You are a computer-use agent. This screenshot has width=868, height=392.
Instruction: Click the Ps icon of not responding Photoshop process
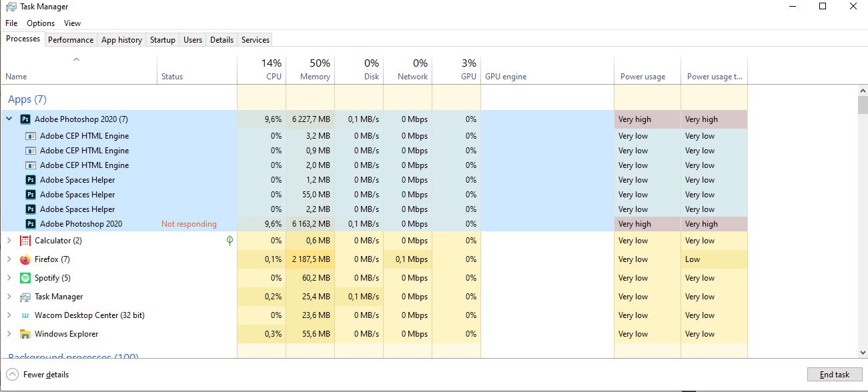coord(30,224)
